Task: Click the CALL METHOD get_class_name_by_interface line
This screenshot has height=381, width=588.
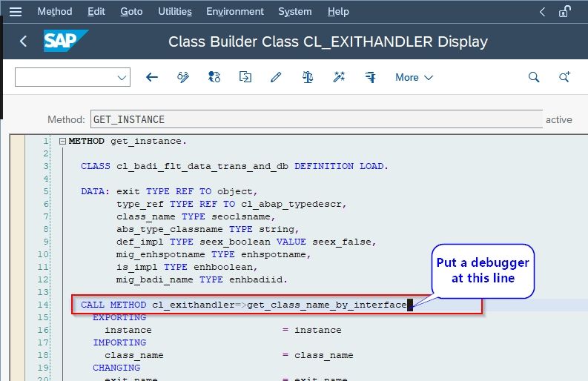Action: tap(244, 305)
